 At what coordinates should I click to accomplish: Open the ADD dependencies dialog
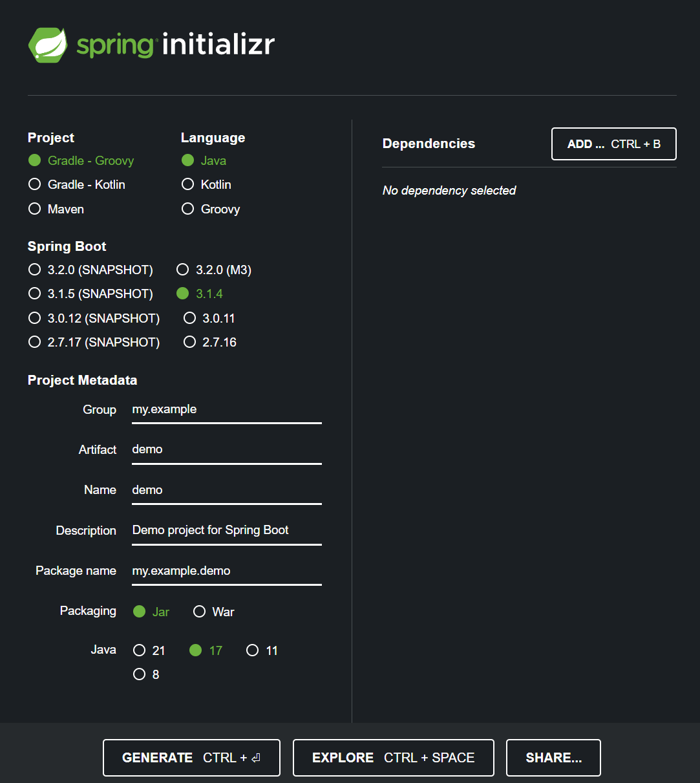click(x=614, y=144)
